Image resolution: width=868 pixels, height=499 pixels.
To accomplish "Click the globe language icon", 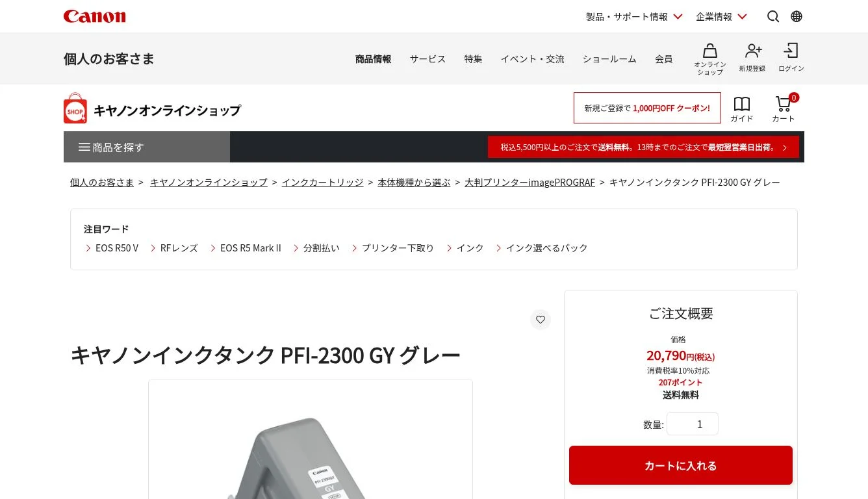I will [x=797, y=16].
